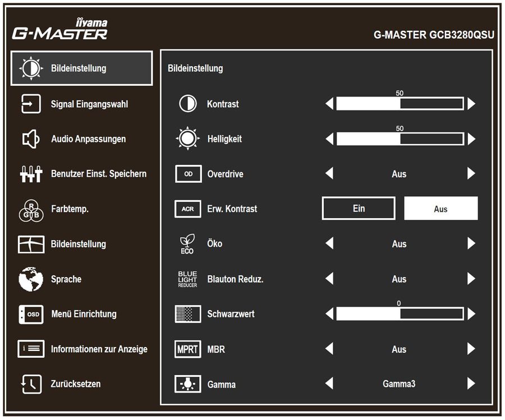
Task: Click the Bildeinstellung panel heading
Action: coord(195,68)
